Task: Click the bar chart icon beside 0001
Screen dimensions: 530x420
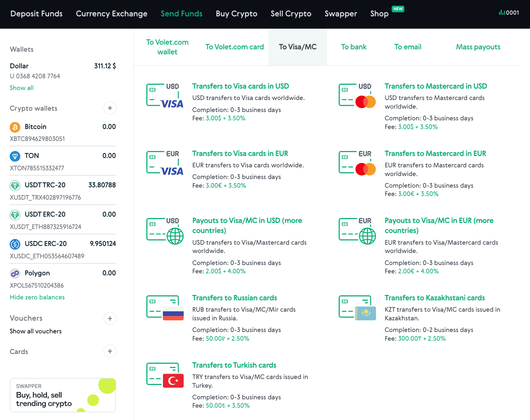Action: 502,13
